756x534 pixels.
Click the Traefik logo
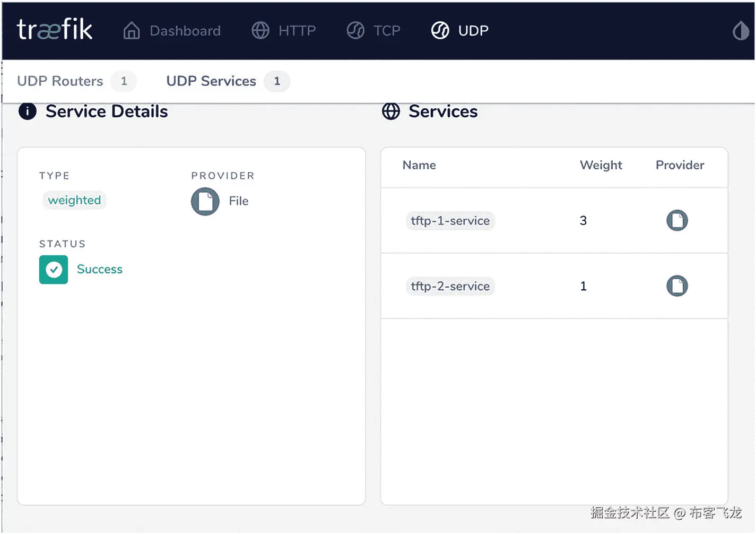pos(55,30)
